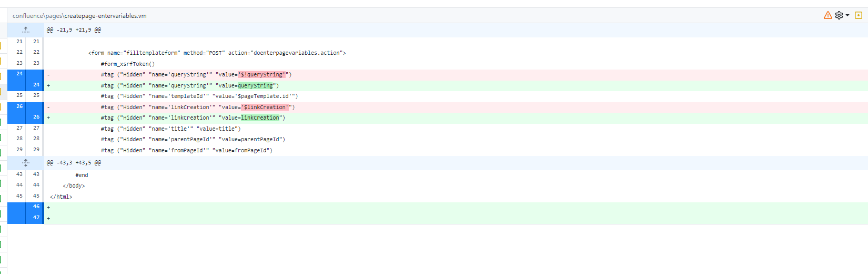Image resolution: width=868 pixels, height=274 pixels.
Task: Click added blank line number 46
Action: (36, 207)
